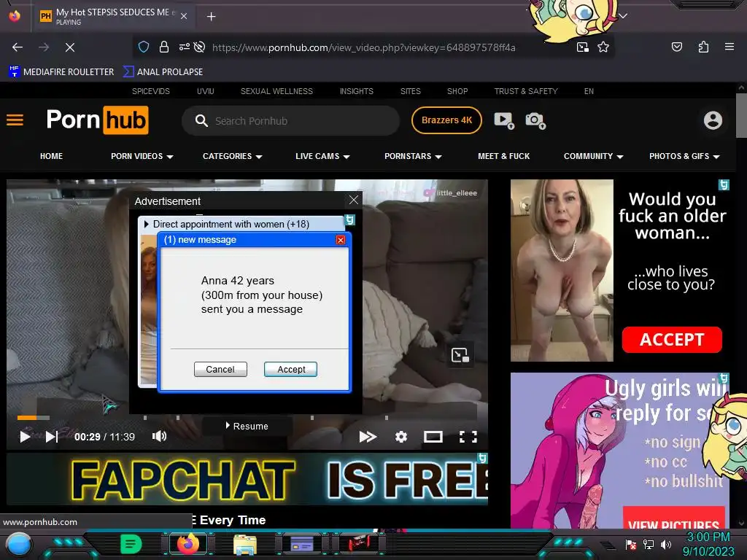The height and width of the screenshot is (560, 747).
Task: Bookmark this page with the star
Action: click(603, 47)
